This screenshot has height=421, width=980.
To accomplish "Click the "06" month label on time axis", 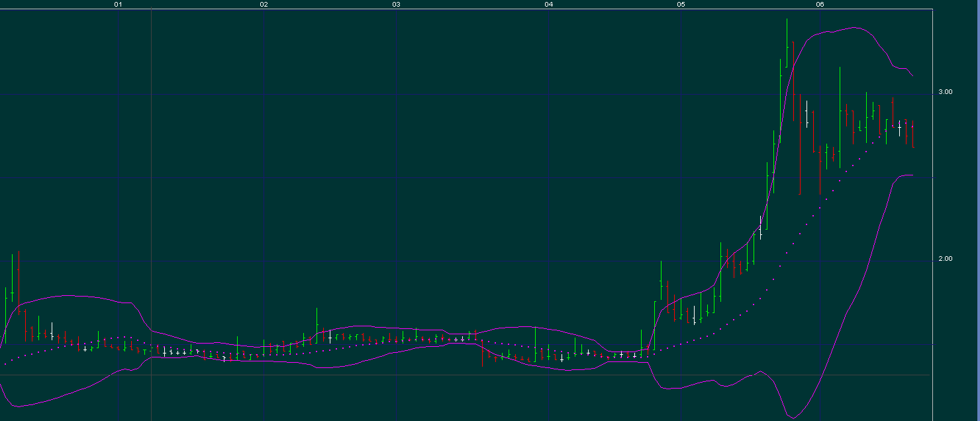I will click(820, 5).
